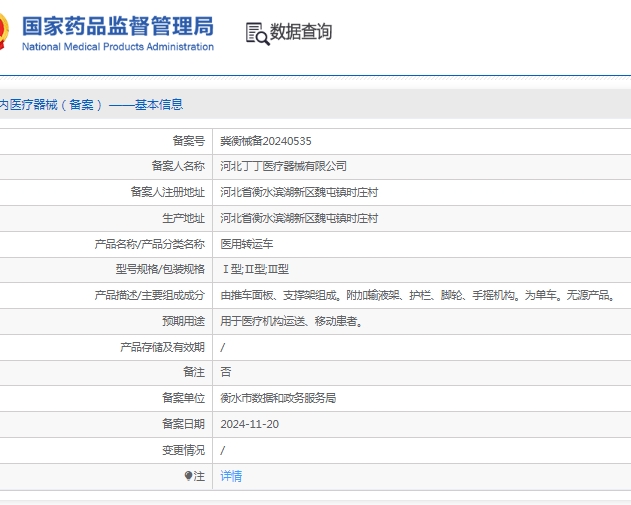Click National Medical Products Administration text

click(x=118, y=47)
